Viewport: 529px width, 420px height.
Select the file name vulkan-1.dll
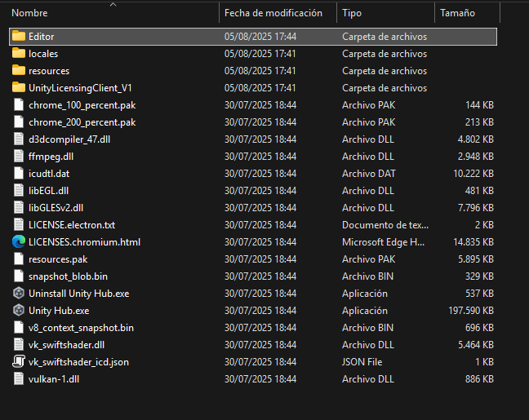pyautogui.click(x=54, y=379)
